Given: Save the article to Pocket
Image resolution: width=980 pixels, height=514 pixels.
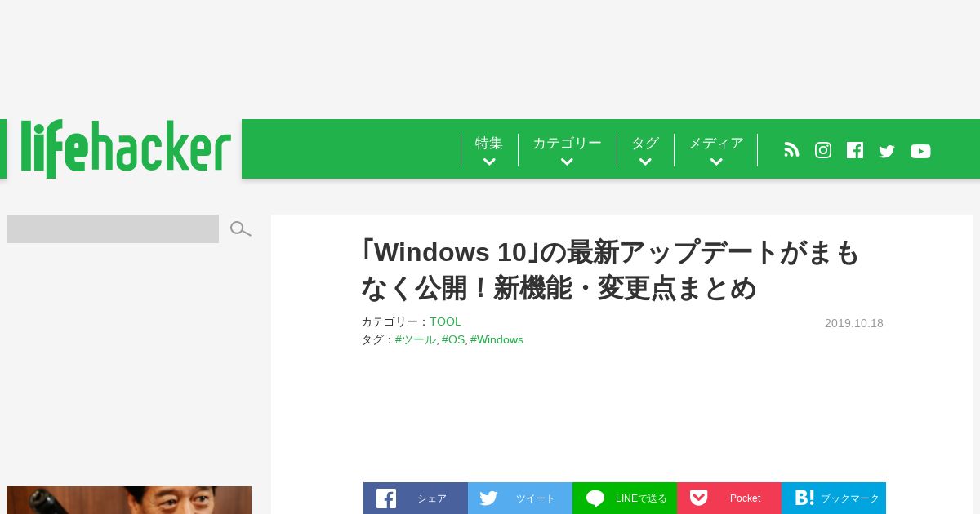Looking at the screenshot, I should (729, 498).
